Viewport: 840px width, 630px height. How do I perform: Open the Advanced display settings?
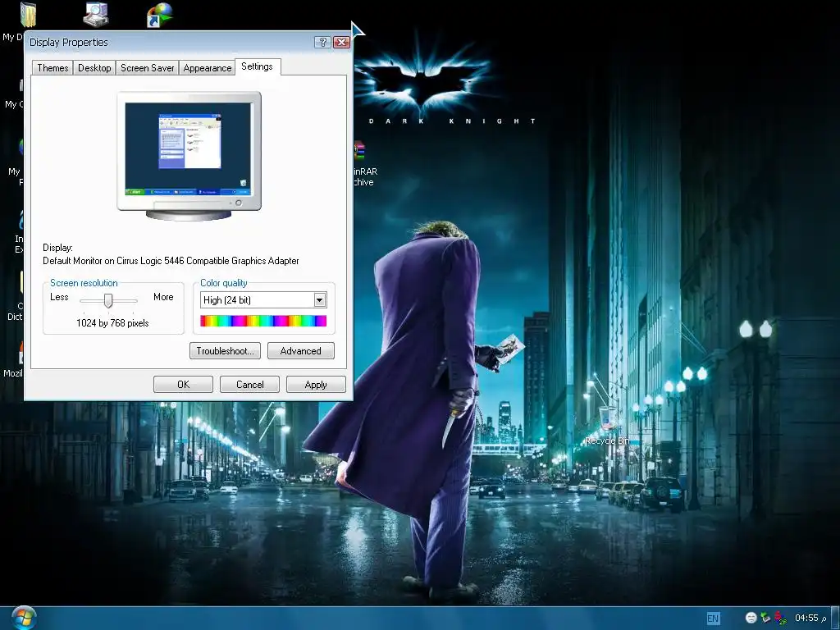tap(300, 351)
